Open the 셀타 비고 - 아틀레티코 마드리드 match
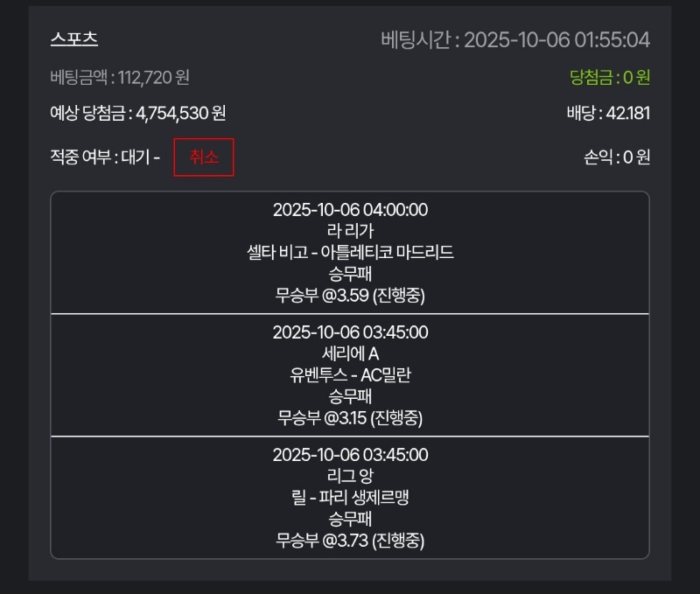Viewport: 700px width, 594px height. 350,253
